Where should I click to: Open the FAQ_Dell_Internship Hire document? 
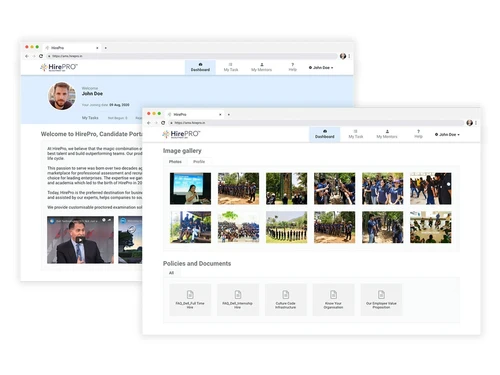click(238, 300)
